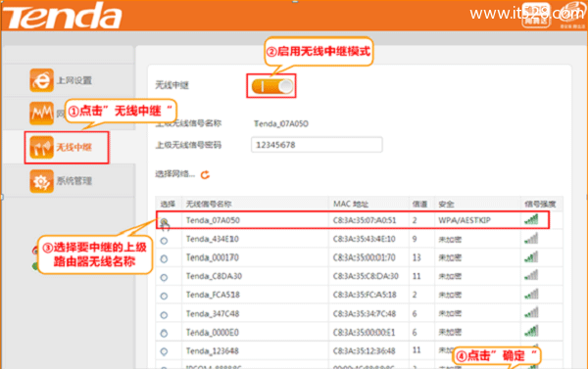Screen dimensions: 588x369
Task: Click MAC address C8:3A:35:12:36:48
Action: tap(365, 351)
